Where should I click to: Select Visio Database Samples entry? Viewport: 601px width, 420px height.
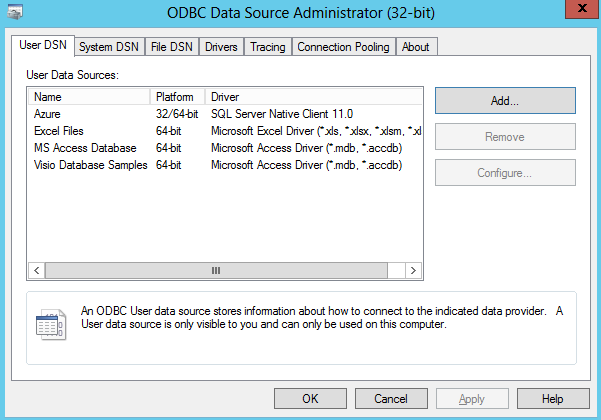[x=92, y=165]
